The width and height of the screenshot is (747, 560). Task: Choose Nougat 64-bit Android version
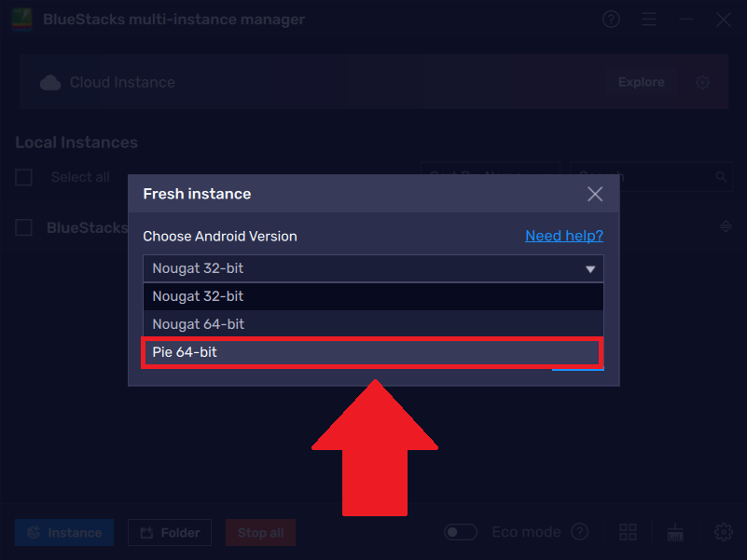(x=373, y=324)
